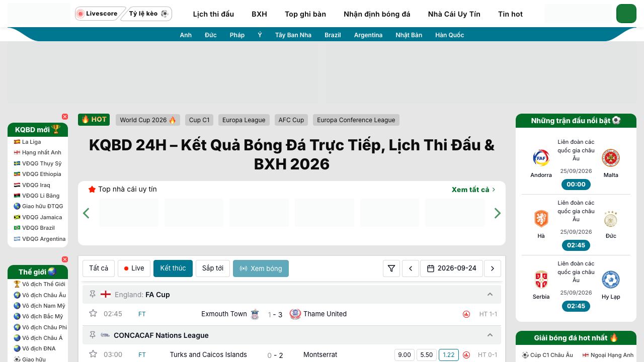Select the 9.00 odds

point(405,354)
